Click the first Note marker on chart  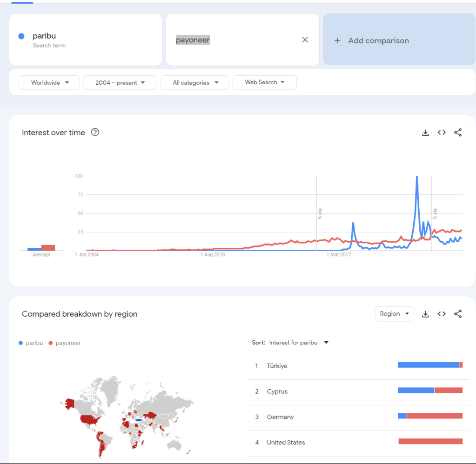click(x=320, y=213)
